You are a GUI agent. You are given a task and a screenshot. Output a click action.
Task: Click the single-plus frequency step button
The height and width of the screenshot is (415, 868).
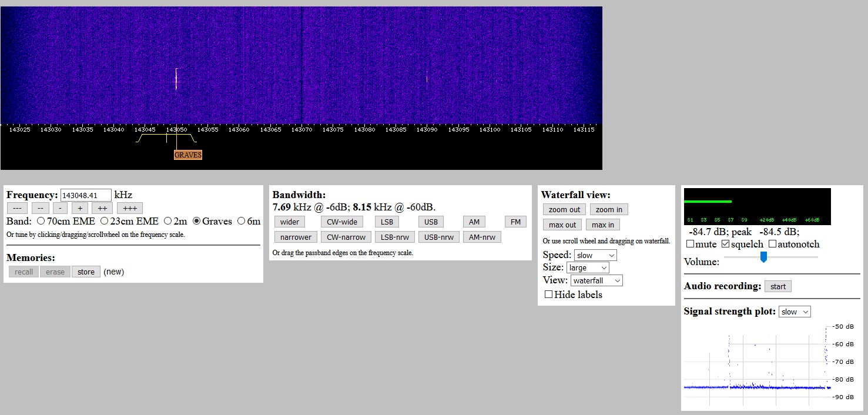coord(79,208)
